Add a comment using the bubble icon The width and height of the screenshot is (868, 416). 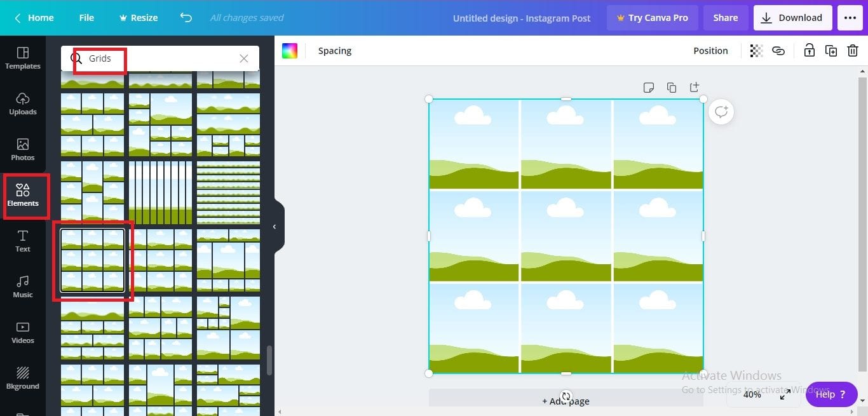pos(721,112)
